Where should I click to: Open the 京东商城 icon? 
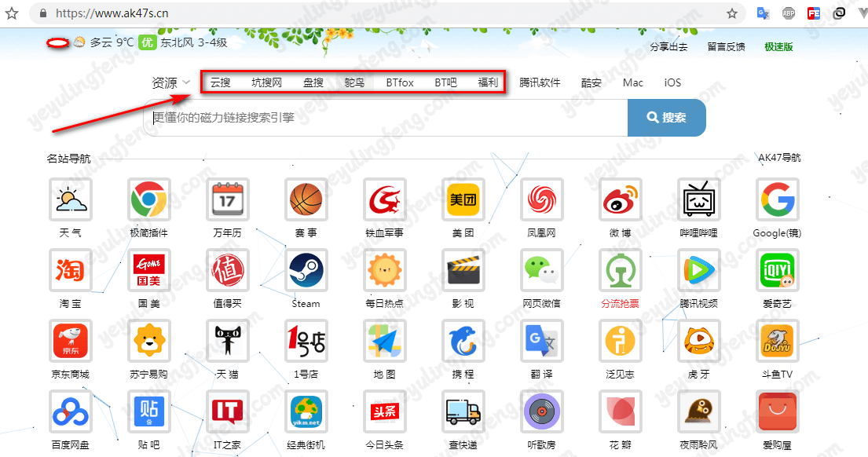click(x=70, y=341)
